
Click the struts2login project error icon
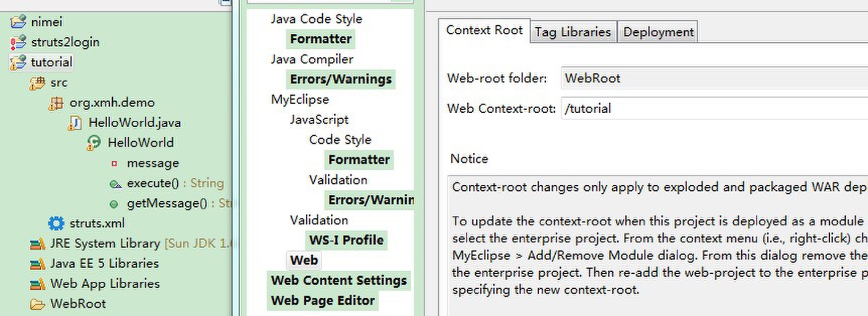click(x=18, y=42)
